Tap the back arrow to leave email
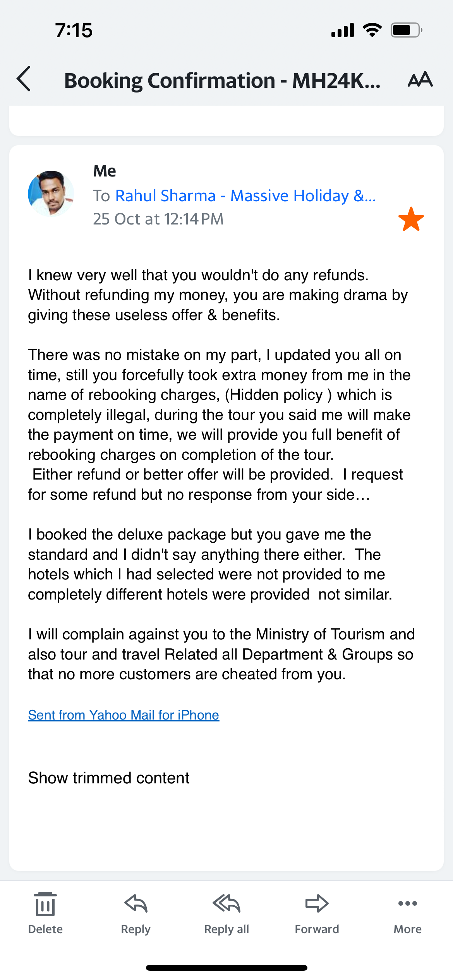Viewport: 453px width, 980px height. tap(24, 79)
